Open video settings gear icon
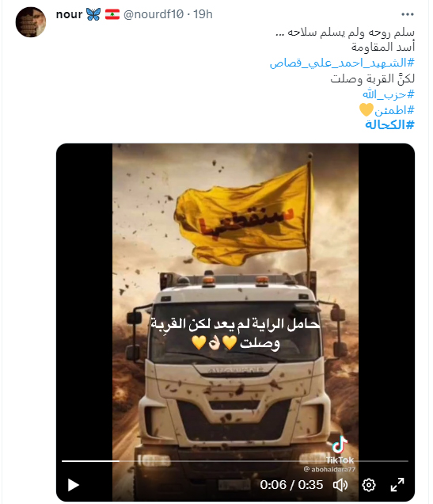 tap(369, 485)
